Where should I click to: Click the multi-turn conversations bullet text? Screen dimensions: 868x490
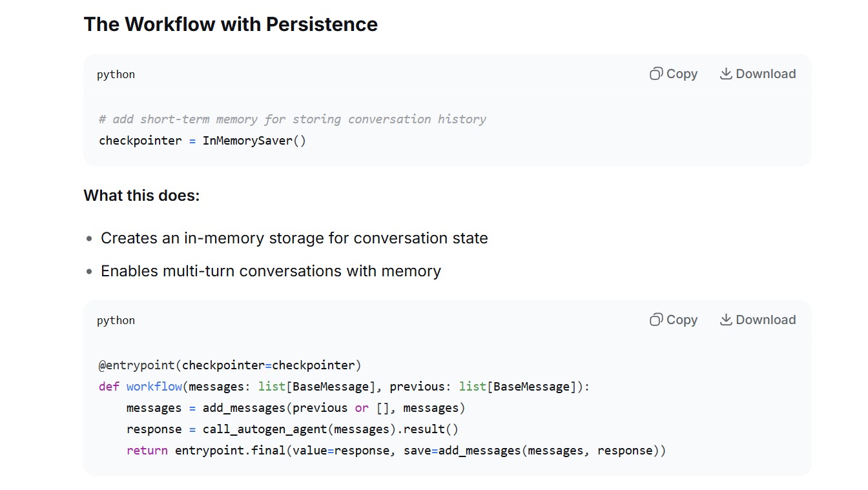pos(271,271)
